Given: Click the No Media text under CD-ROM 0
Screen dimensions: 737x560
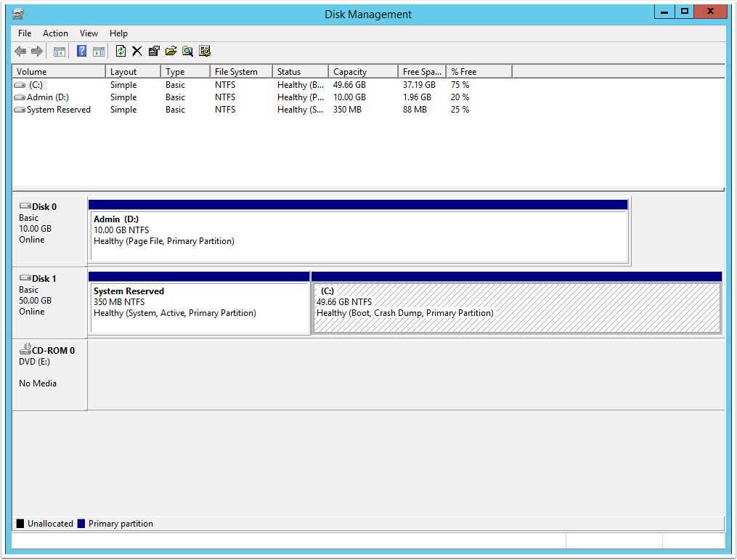Looking at the screenshot, I should [38, 384].
